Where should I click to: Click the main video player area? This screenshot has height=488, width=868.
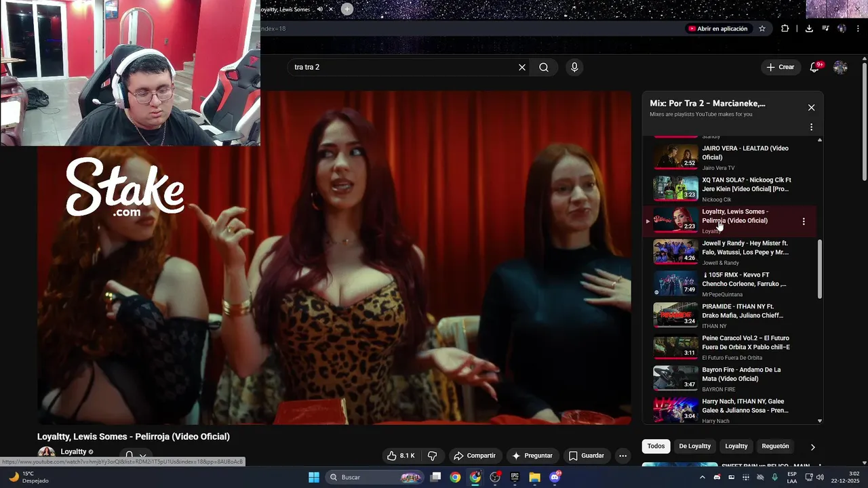click(334, 258)
